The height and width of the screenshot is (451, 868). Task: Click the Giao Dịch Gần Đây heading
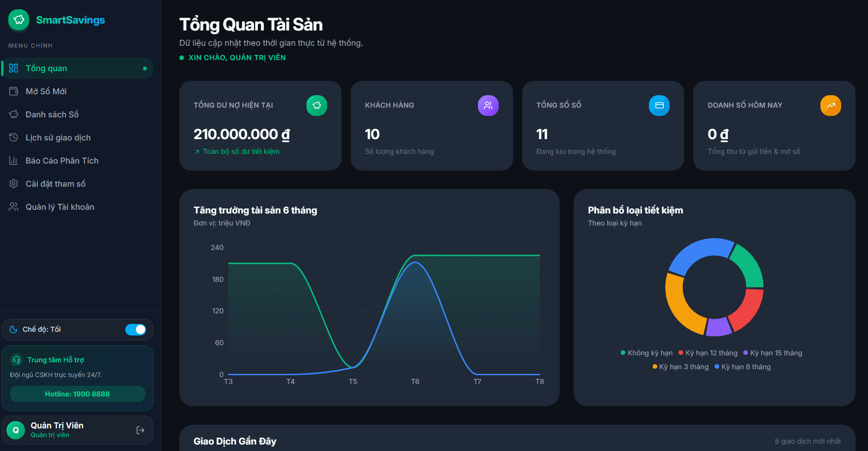coord(235,441)
